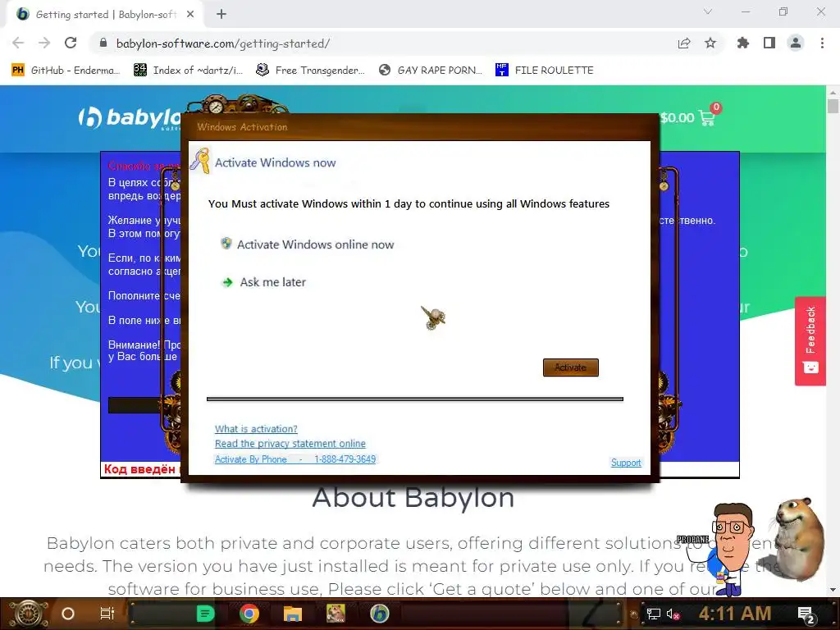Click the About Babylon heading

(x=413, y=498)
